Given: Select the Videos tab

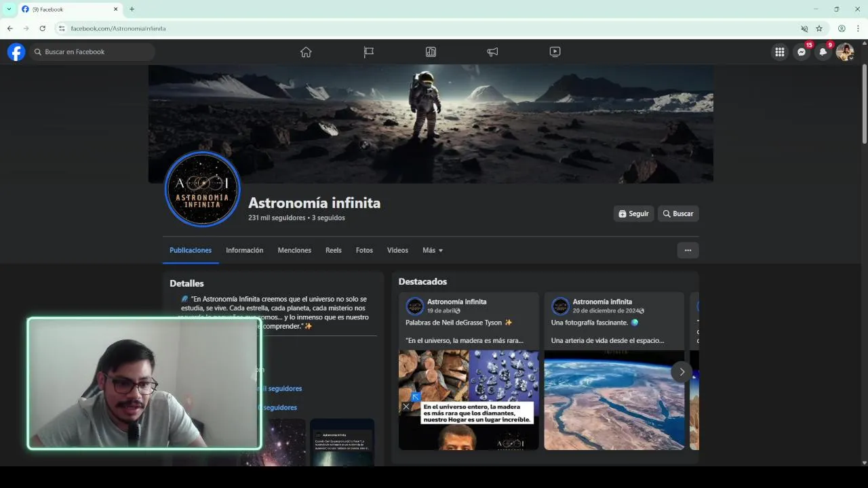Looking at the screenshot, I should pos(397,250).
